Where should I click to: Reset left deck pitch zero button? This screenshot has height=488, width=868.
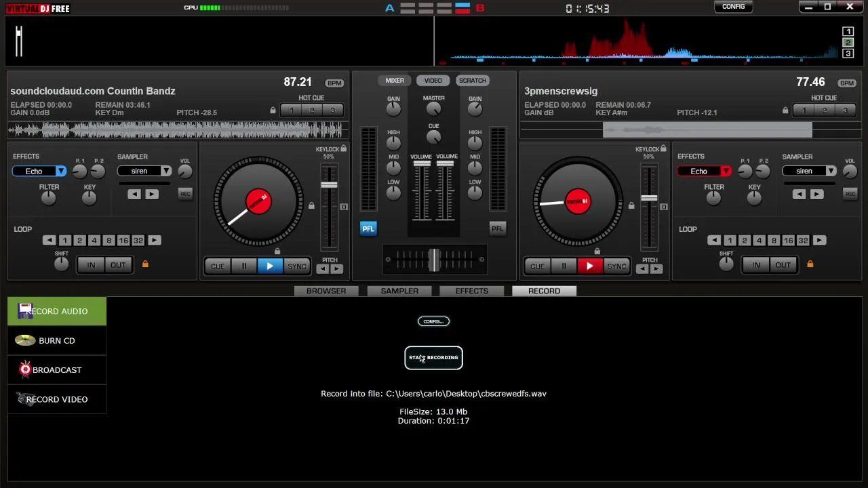tap(344, 207)
